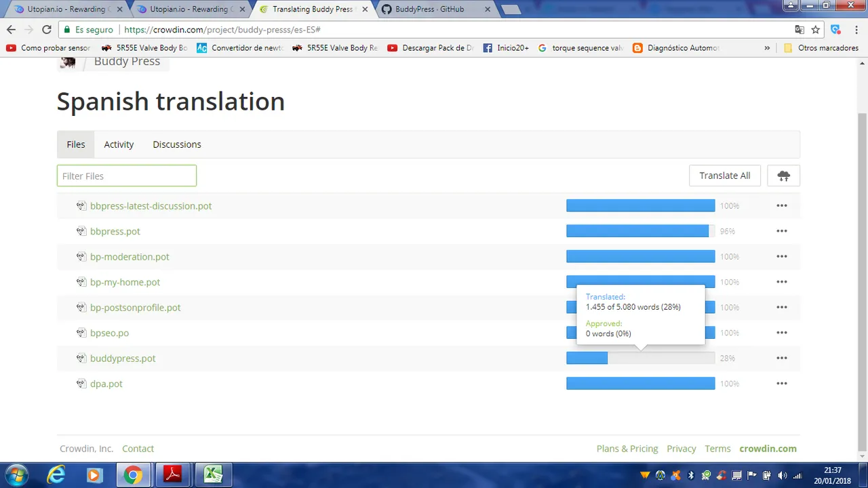Image resolution: width=868 pixels, height=488 pixels.
Task: Expand bookmarks bar overflow chevron
Action: tap(767, 48)
